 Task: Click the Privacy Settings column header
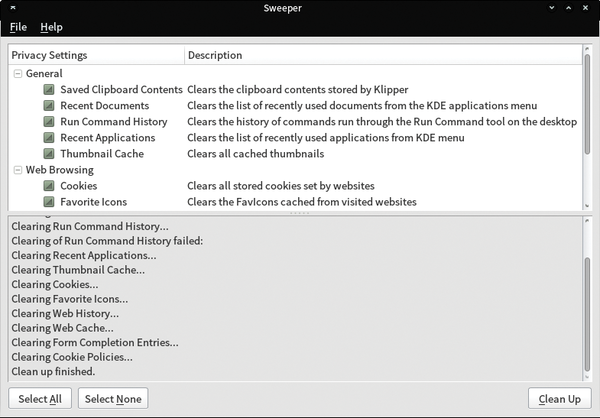pyautogui.click(x=96, y=55)
